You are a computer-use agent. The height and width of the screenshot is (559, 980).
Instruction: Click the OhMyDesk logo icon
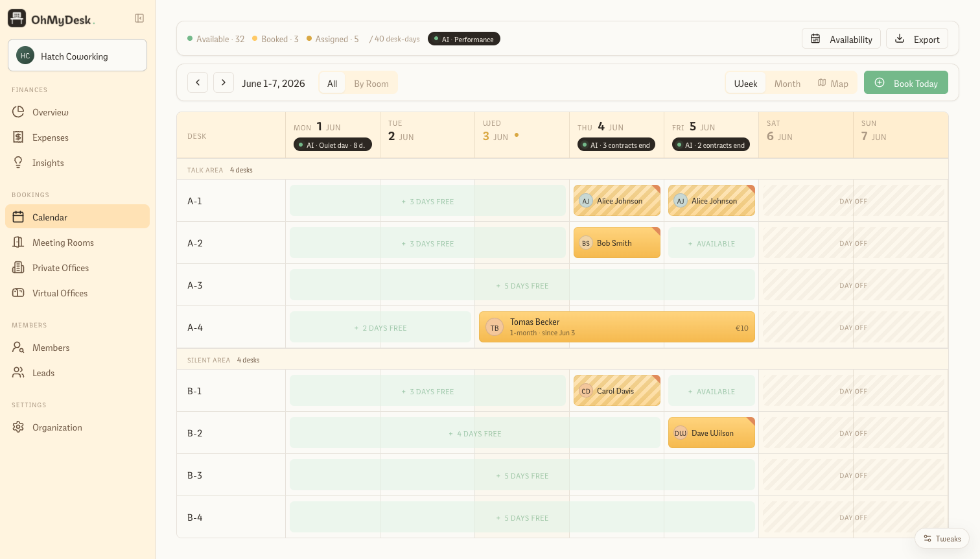pyautogui.click(x=17, y=19)
